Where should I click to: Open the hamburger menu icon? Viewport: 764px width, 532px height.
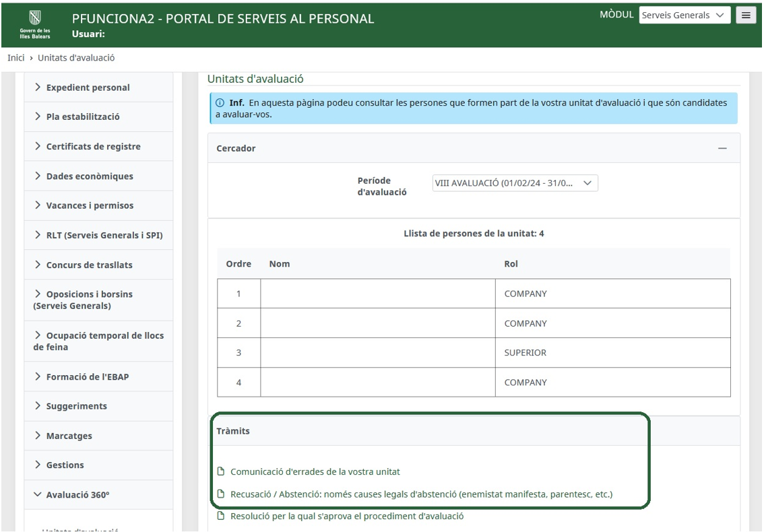745,15
